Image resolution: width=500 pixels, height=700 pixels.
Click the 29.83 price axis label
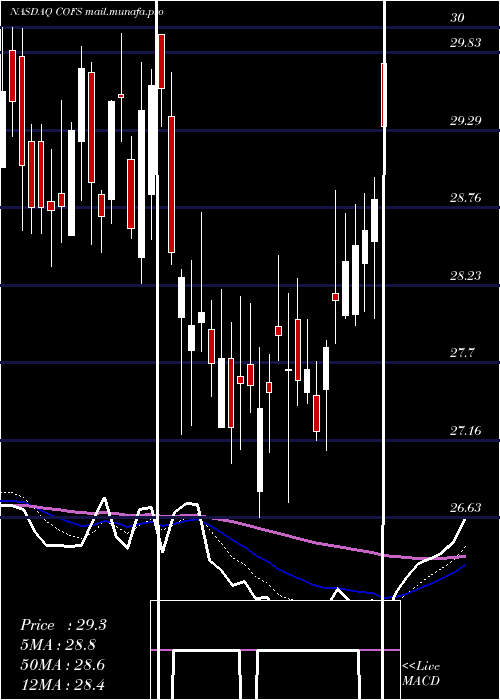[x=466, y=42]
